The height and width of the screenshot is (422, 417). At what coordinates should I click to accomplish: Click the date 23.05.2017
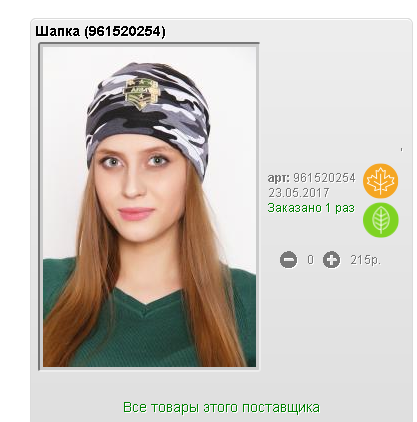299,193
